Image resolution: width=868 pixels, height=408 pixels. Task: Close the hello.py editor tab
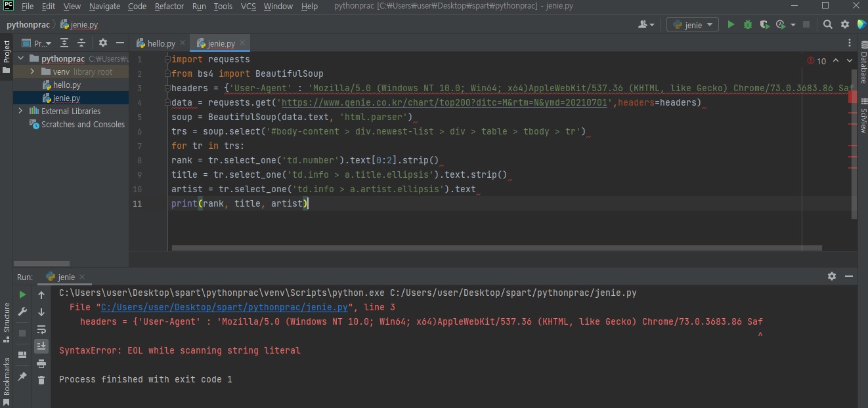point(182,43)
